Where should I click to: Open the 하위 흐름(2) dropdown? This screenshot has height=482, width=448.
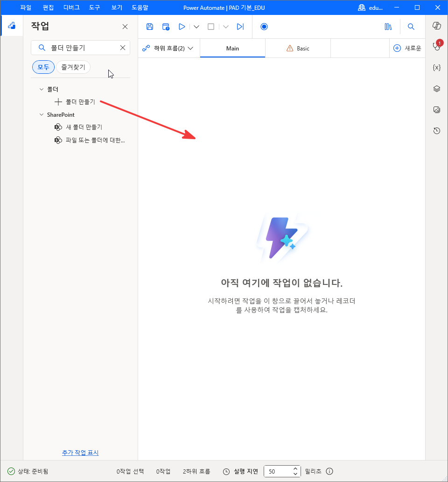point(168,48)
